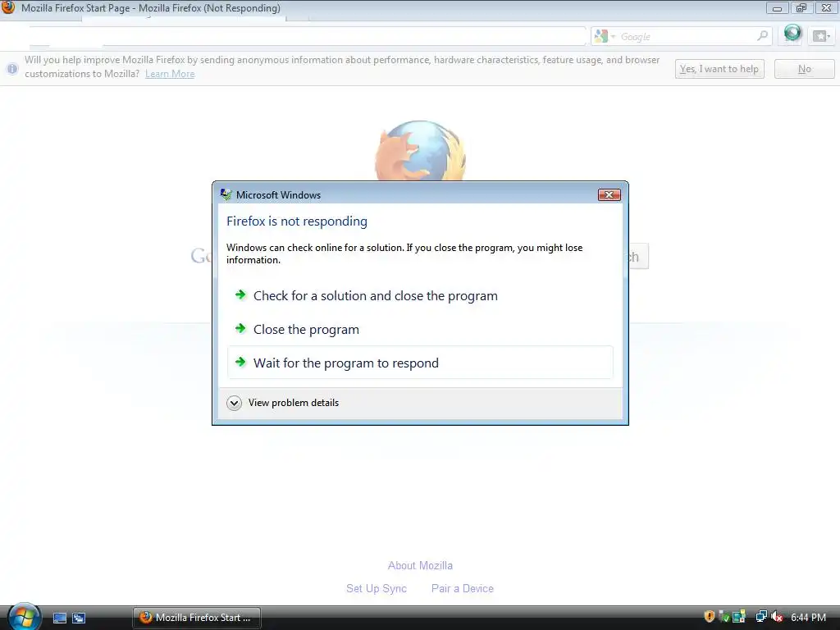Click the Microsoft Windows dialog title icon
Viewport: 840px width, 630px height.
click(x=226, y=194)
